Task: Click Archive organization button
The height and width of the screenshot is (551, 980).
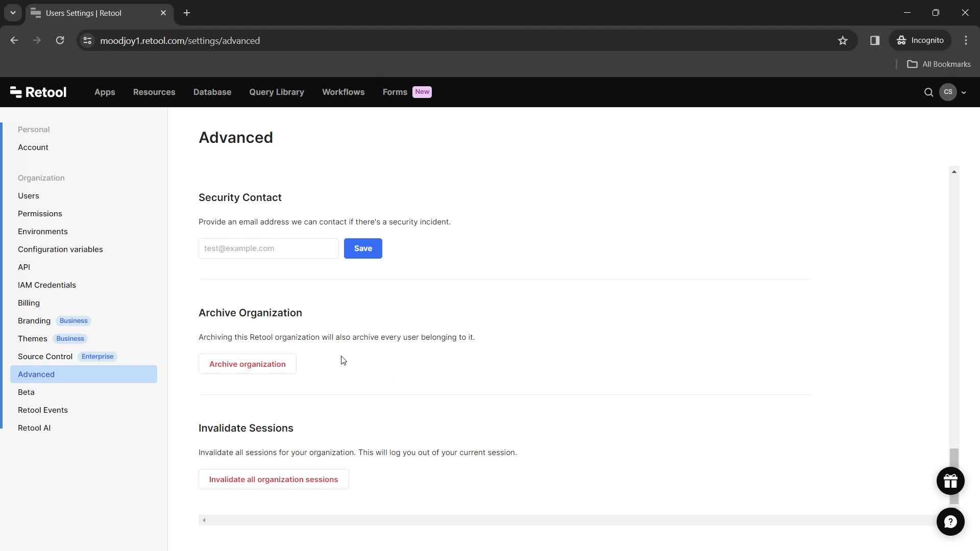Action: click(x=248, y=364)
